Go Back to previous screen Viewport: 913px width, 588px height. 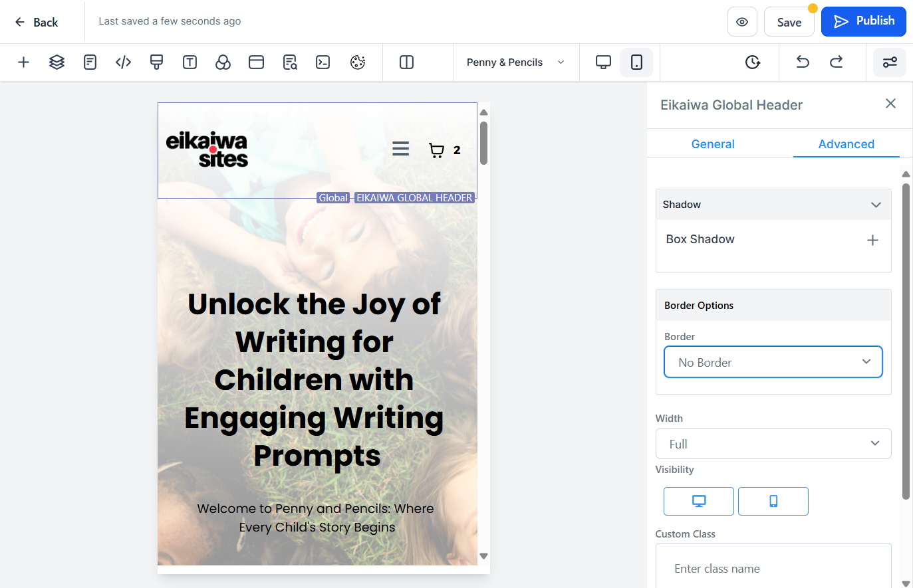pos(37,22)
